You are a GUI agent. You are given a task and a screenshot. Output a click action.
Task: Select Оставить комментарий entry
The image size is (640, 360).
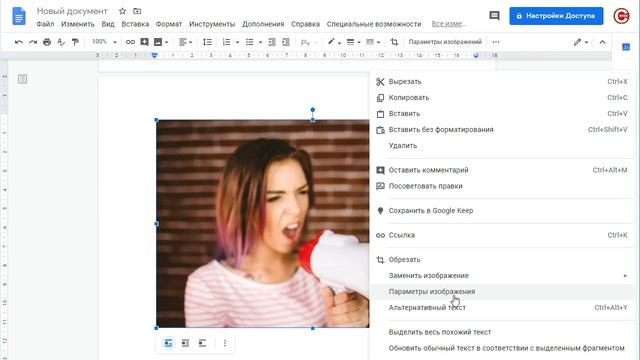coord(502,170)
